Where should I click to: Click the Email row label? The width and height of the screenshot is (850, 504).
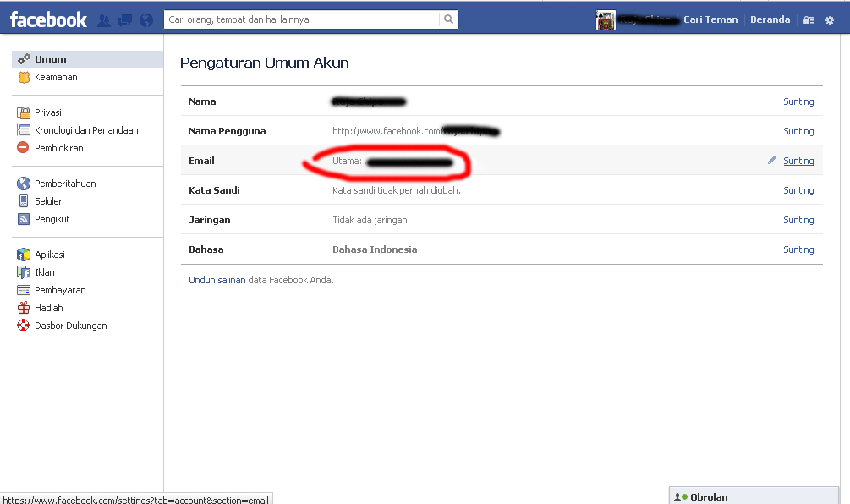pos(201,161)
